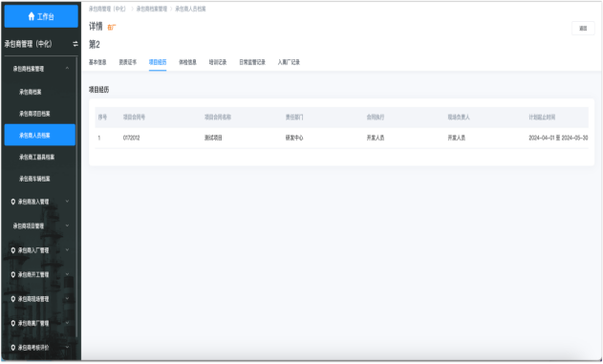Image resolution: width=603 pixels, height=364 pixels.
Task: Collapse the 承包商档案管理 menu chevron
Action: click(67, 69)
